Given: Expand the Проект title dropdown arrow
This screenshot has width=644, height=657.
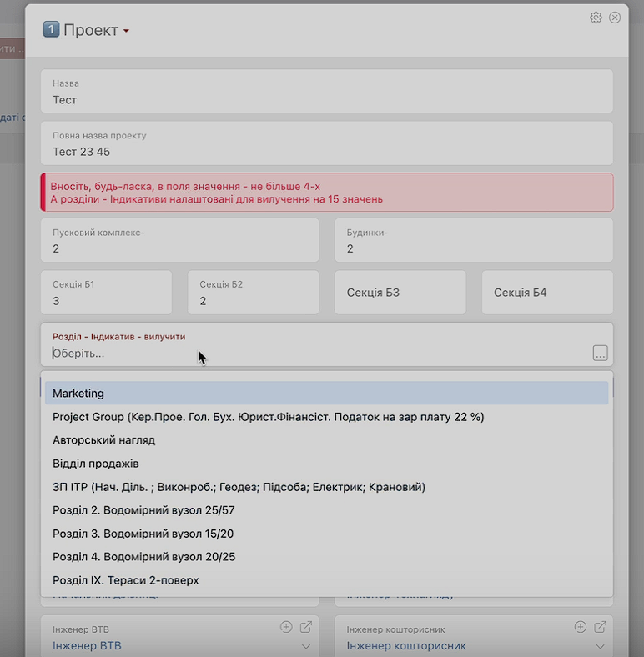Looking at the screenshot, I should pyautogui.click(x=126, y=32).
